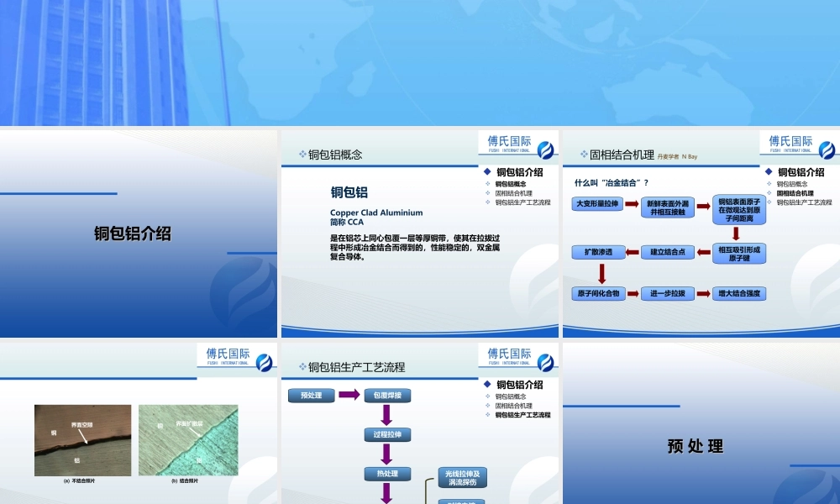Screen dimensions: 840x504
Task: Click 傅氏国际 logo on the micrograph photos slide
Action: pyautogui.click(x=238, y=358)
